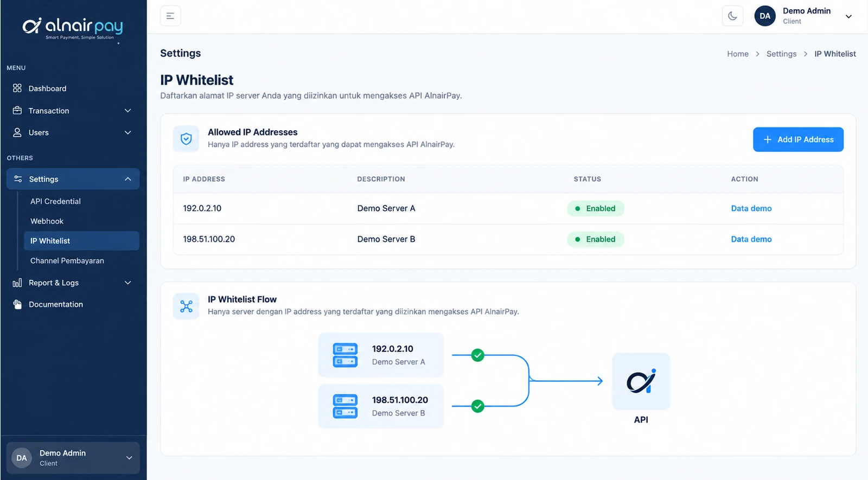Click the server icon for 198.51.100.20 in flow
Image resolution: width=868 pixels, height=480 pixels.
point(345,406)
